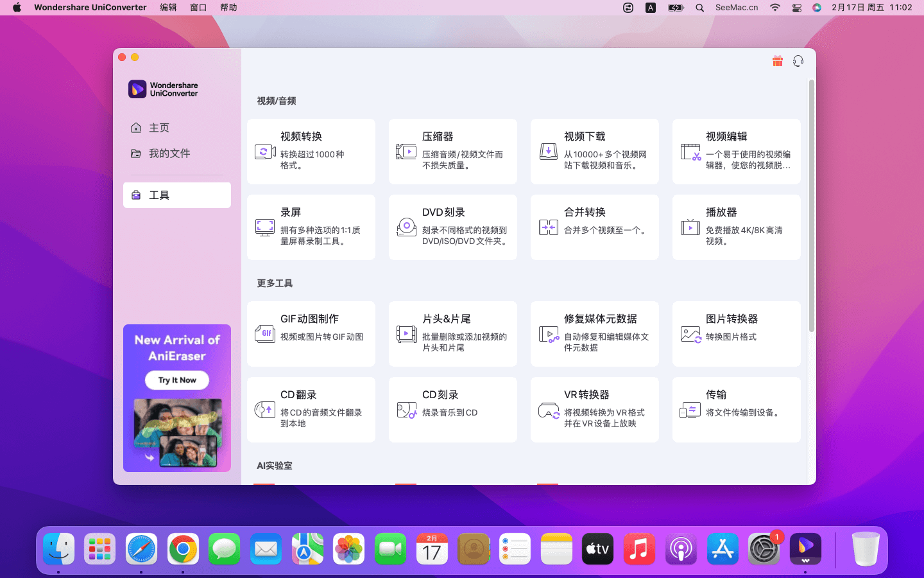Click the 烧录音乐到CD description
Viewport: 924px width, 578px height.
(x=450, y=413)
